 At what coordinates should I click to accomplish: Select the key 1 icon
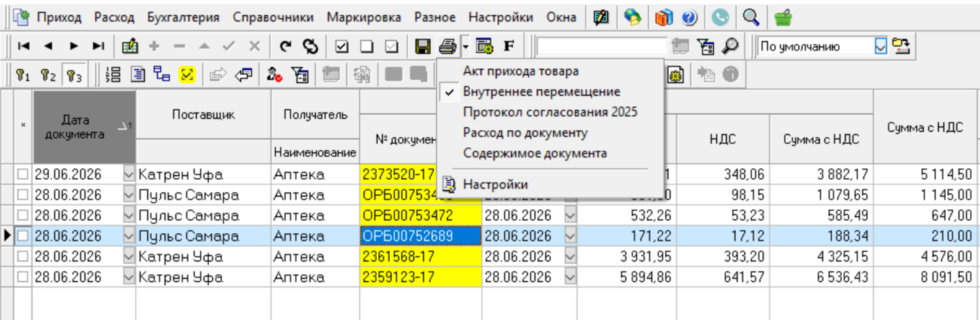click(x=24, y=74)
